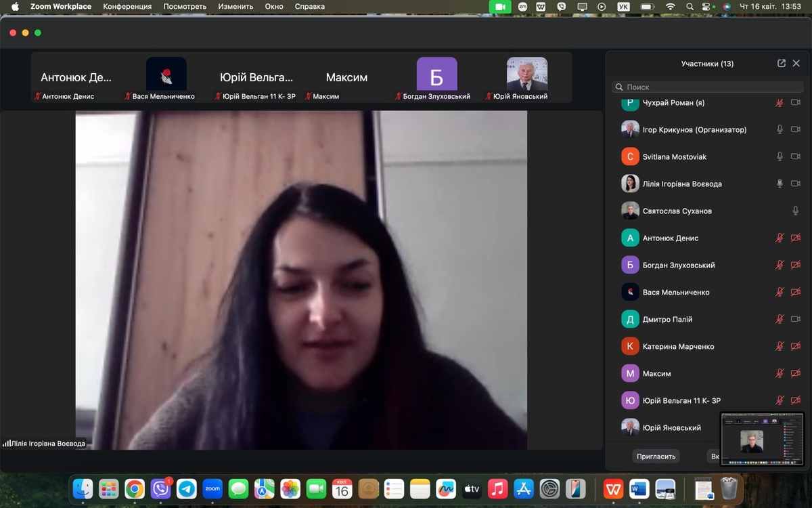Toggle microphone for Ігор Крикунов
This screenshot has width=812, height=508.
click(780, 129)
